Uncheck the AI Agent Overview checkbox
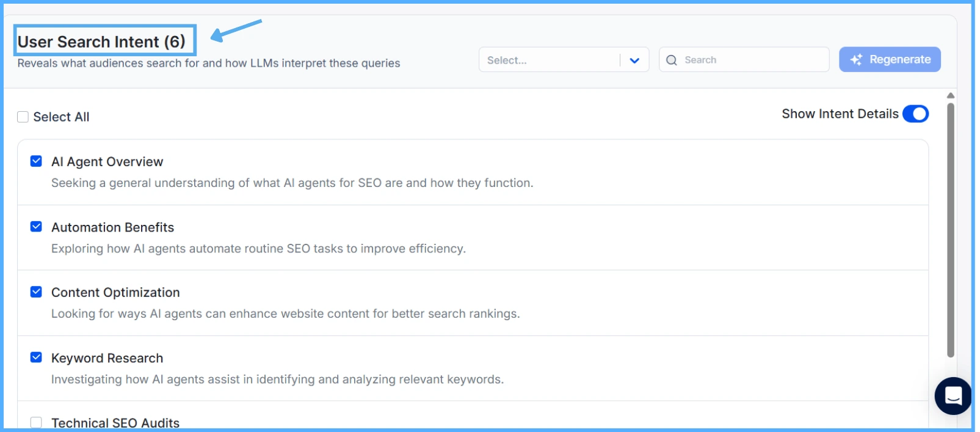 (x=37, y=161)
